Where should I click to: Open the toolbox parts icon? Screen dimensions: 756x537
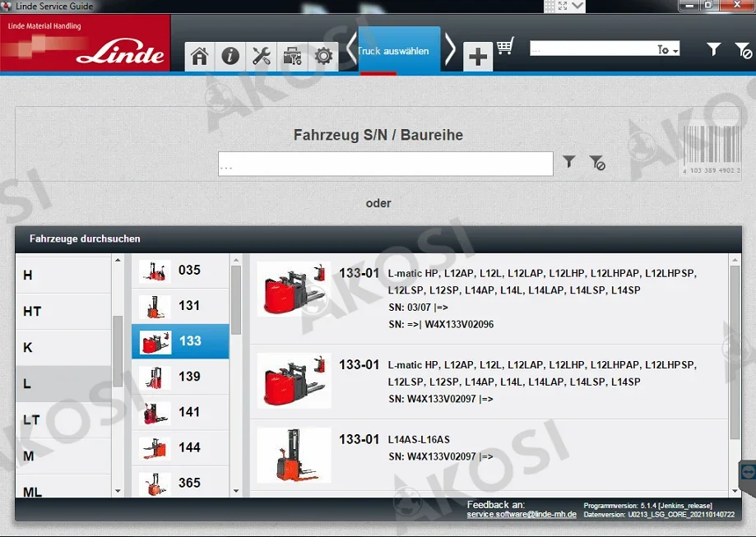[x=292, y=57]
